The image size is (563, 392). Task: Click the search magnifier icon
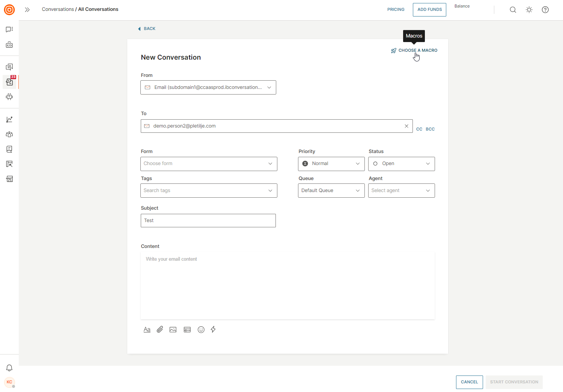point(513,10)
